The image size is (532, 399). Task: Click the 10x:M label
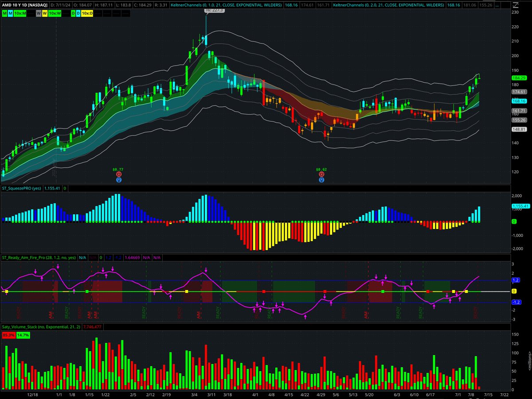(x=20, y=13)
